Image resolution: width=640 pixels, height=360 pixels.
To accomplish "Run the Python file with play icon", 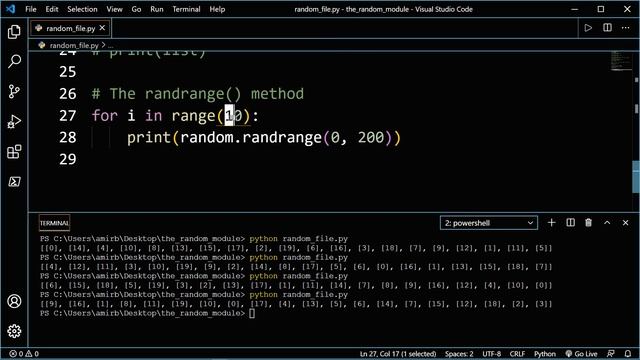I will [588, 28].
